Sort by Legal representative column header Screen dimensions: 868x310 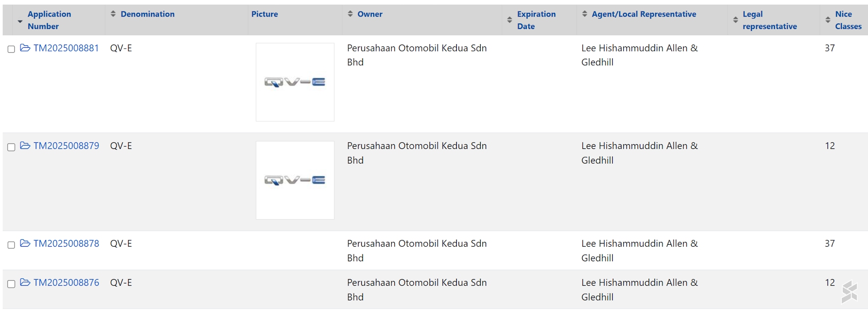tap(769, 20)
